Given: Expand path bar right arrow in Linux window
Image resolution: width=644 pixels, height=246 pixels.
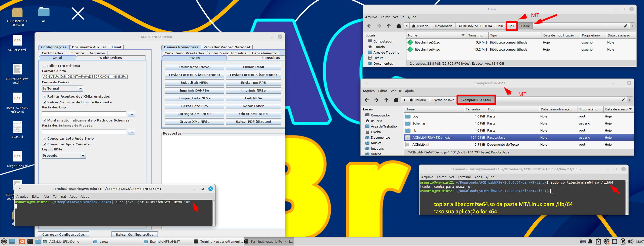Looking at the screenshot, I should point(632,26).
